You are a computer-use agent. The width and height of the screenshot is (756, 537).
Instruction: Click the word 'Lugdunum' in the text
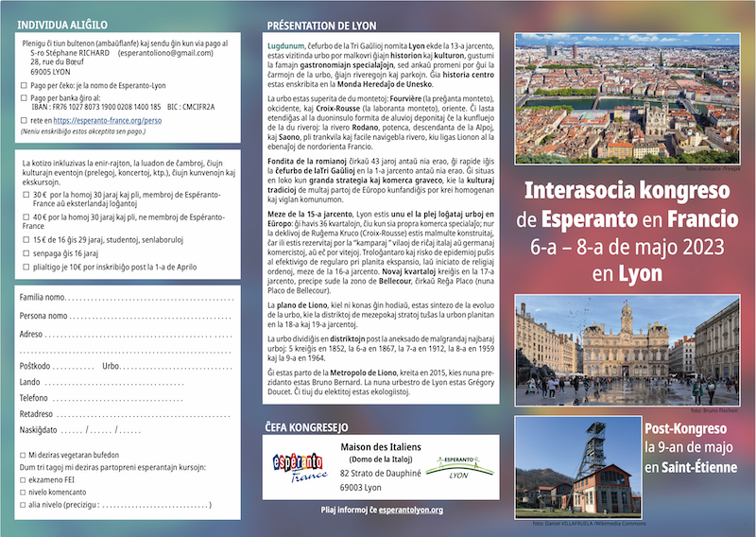tap(286, 46)
